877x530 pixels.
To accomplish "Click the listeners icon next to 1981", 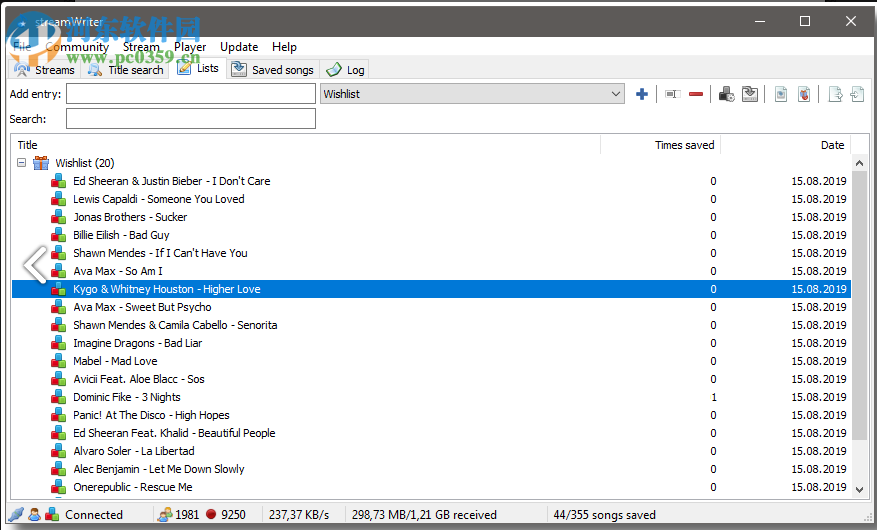I will click(x=165, y=514).
